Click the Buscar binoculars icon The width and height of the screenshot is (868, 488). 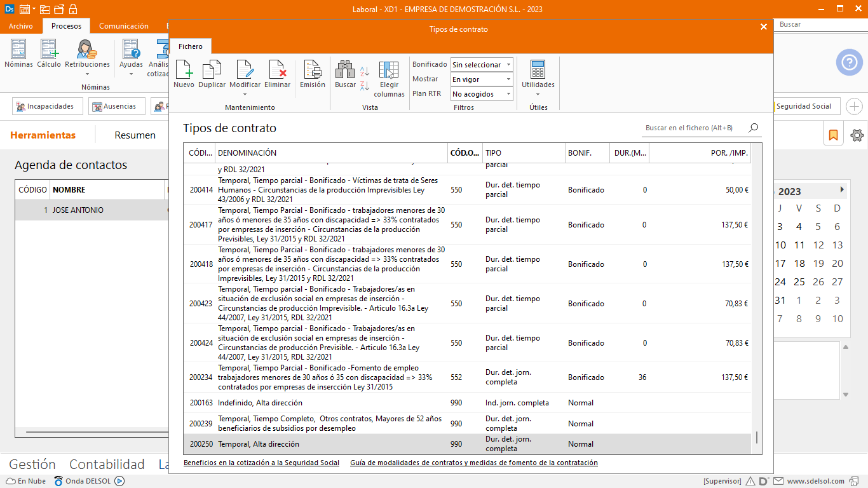[x=345, y=74]
